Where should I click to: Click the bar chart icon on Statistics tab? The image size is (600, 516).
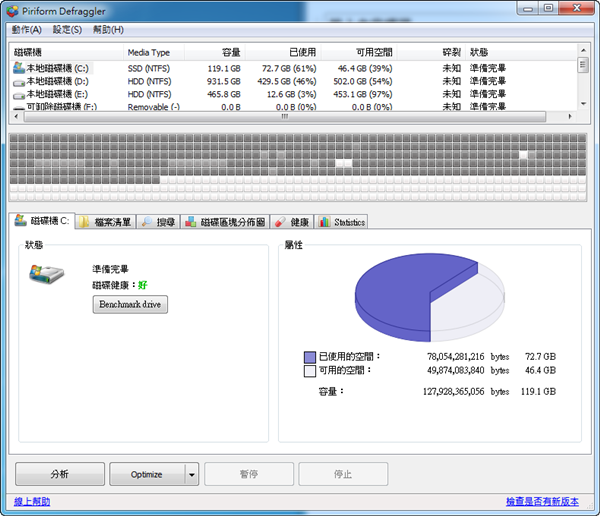(x=324, y=222)
